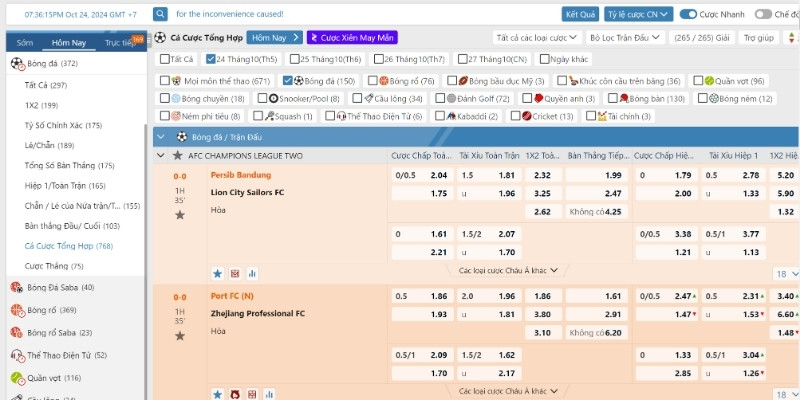Click the Quần vợt tennis sidebar icon
The height and width of the screenshot is (400, 800).
pos(16,378)
